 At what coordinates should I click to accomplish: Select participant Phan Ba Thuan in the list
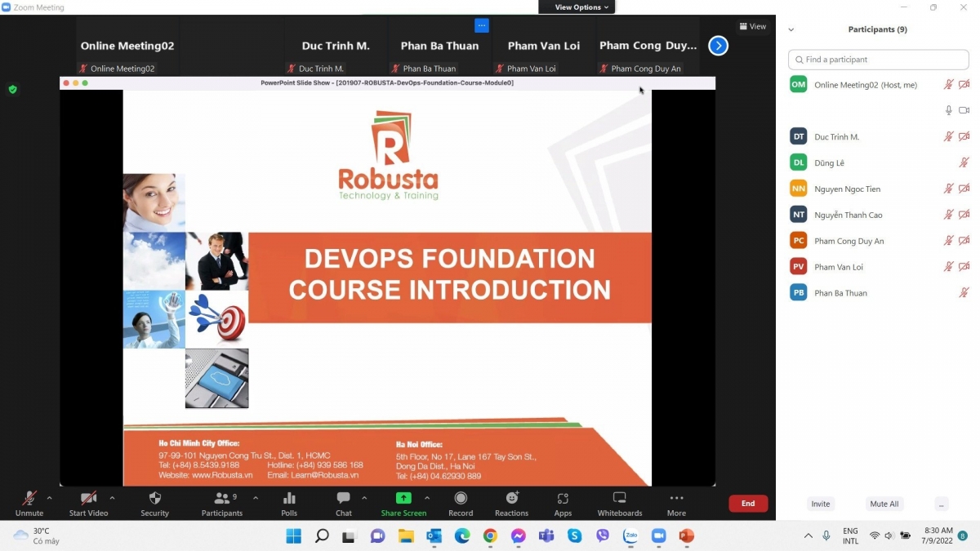879,293
